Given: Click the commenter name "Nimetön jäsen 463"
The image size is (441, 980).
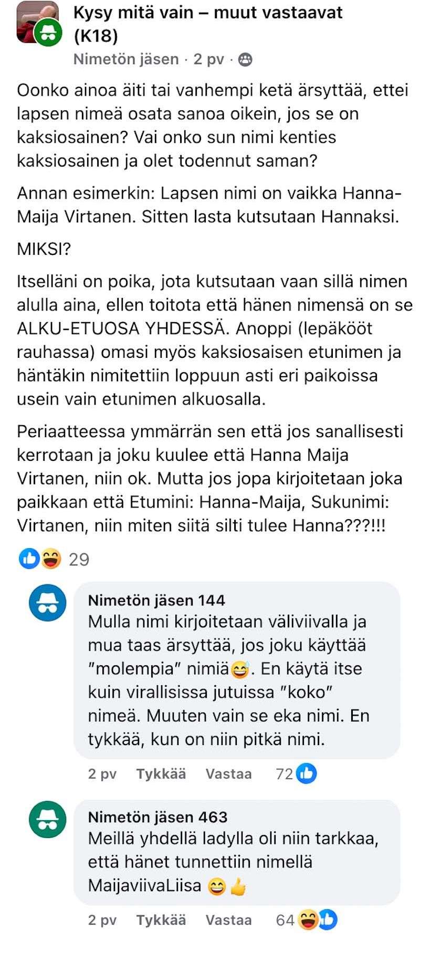Looking at the screenshot, I should point(157,817).
